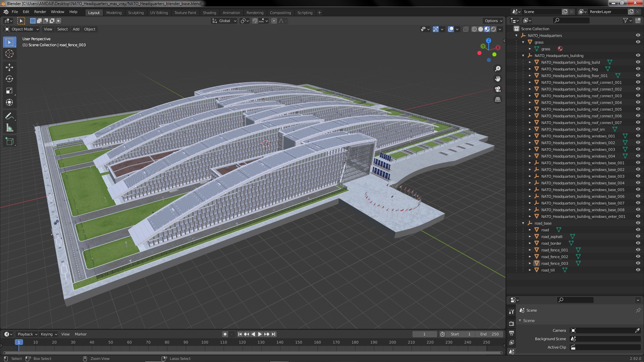The height and width of the screenshot is (362, 644).
Task: Toggle camera view in viewport
Action: click(x=498, y=89)
